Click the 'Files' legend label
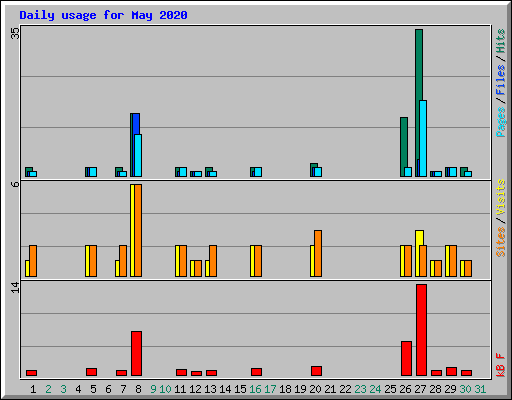Image resolution: width=512 pixels, height=400 pixels. pyautogui.click(x=500, y=79)
